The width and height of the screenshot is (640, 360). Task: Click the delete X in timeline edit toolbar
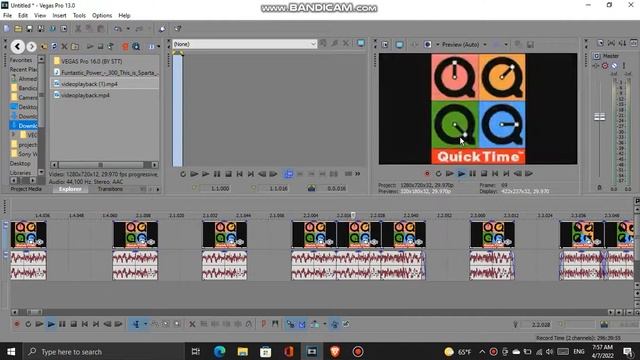coord(192,324)
